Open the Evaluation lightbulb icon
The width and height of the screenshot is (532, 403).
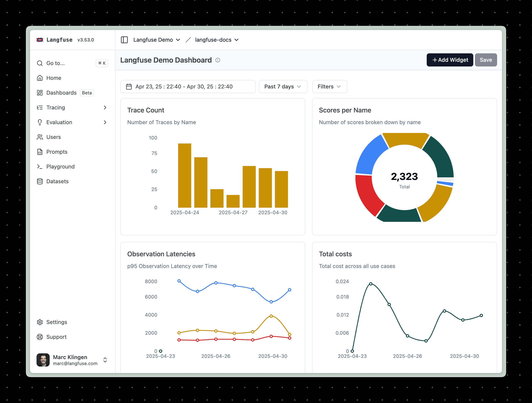(40, 122)
